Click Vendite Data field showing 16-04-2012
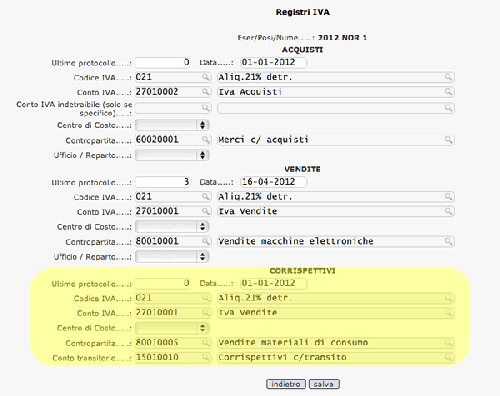This screenshot has width=500, height=396. click(x=273, y=182)
